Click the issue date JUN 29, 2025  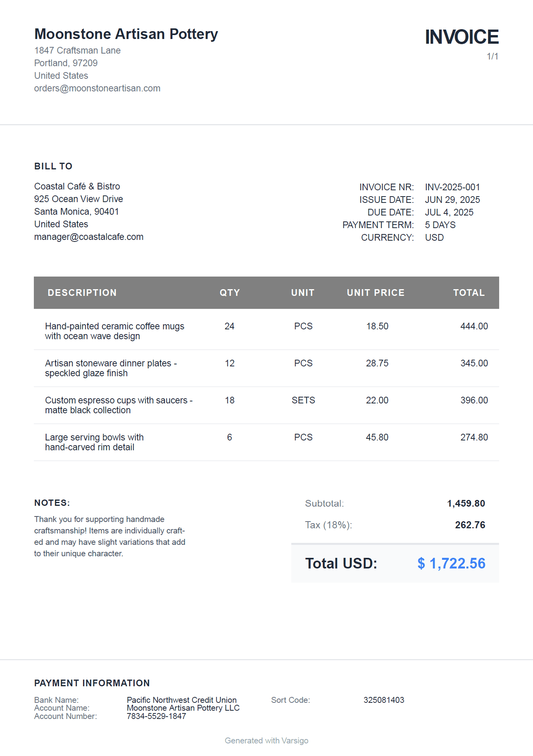(452, 200)
